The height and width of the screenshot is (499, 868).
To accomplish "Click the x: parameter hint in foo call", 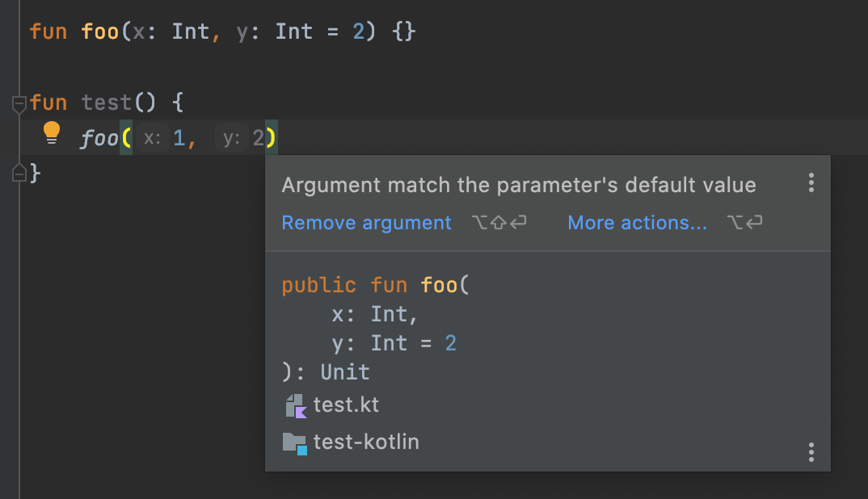I will tap(152, 138).
